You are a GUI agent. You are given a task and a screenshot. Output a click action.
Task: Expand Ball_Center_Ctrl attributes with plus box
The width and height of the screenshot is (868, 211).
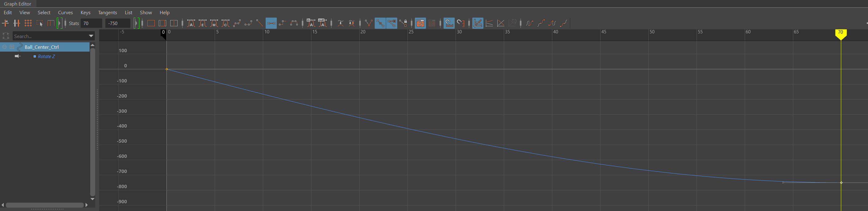tap(12, 47)
